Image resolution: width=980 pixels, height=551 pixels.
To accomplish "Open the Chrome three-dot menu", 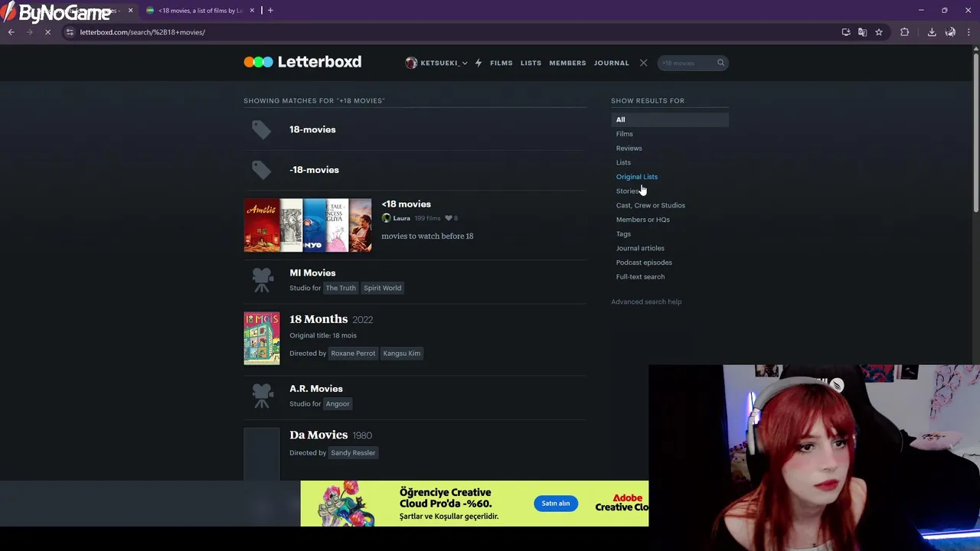I will click(969, 32).
